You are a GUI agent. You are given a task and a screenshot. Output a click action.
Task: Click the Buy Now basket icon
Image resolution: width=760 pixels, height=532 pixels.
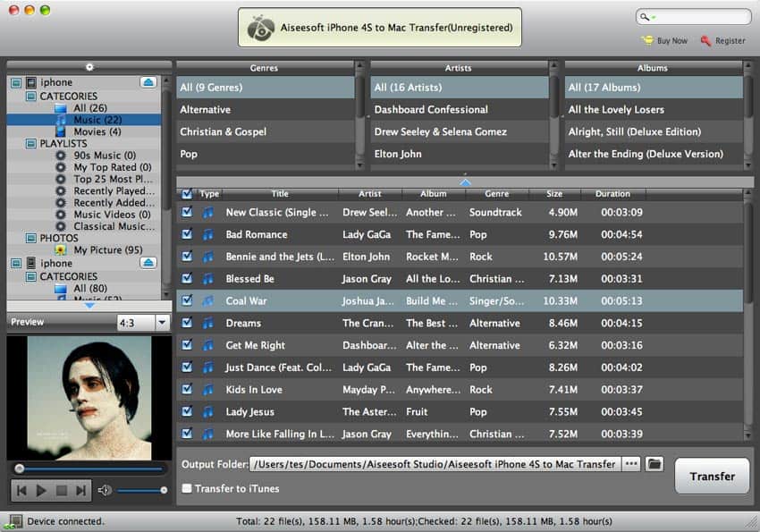(647, 40)
